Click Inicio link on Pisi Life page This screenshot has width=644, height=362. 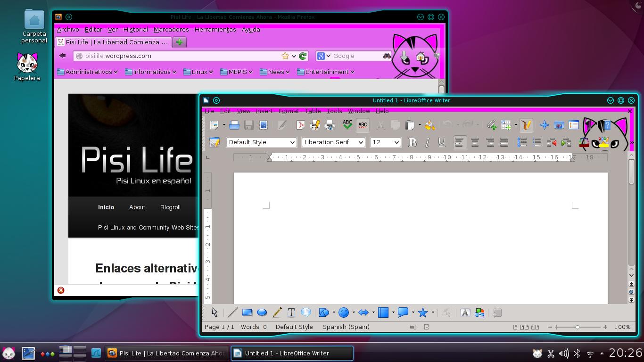(x=106, y=207)
